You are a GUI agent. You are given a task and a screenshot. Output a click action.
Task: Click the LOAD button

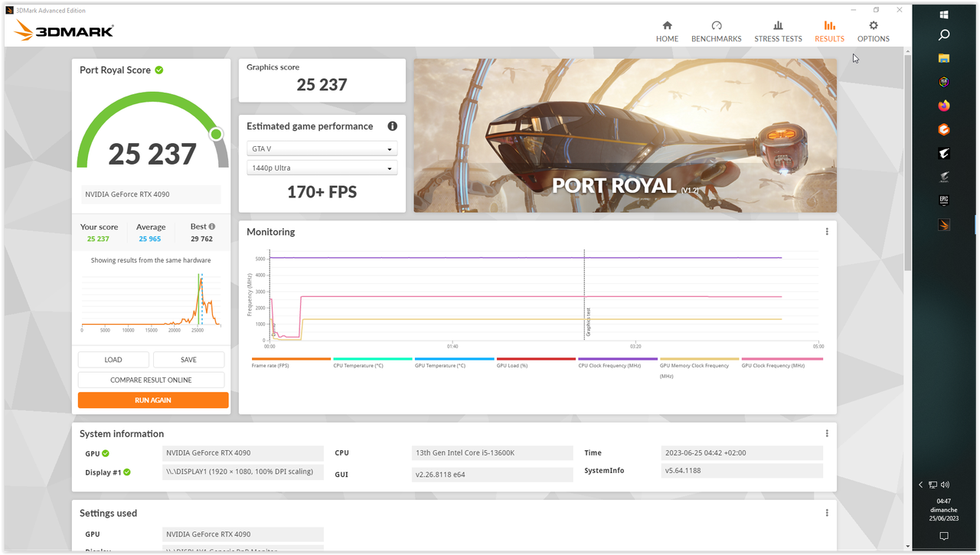(x=113, y=360)
